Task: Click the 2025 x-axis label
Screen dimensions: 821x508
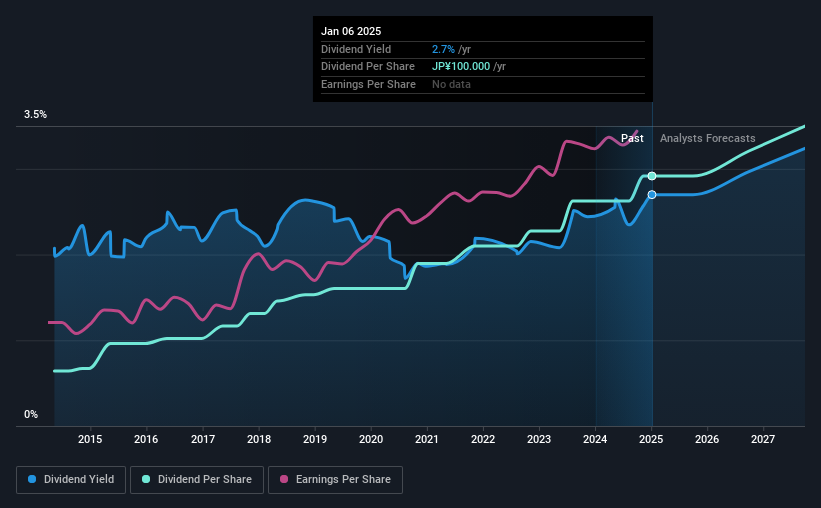Action: pyautogui.click(x=651, y=439)
